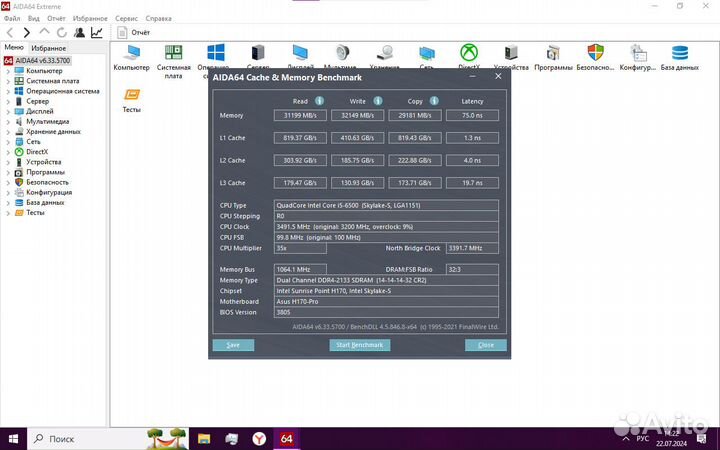The width and height of the screenshot is (720, 450).
Task: Expand the Системная плата tree node
Action: [8, 81]
